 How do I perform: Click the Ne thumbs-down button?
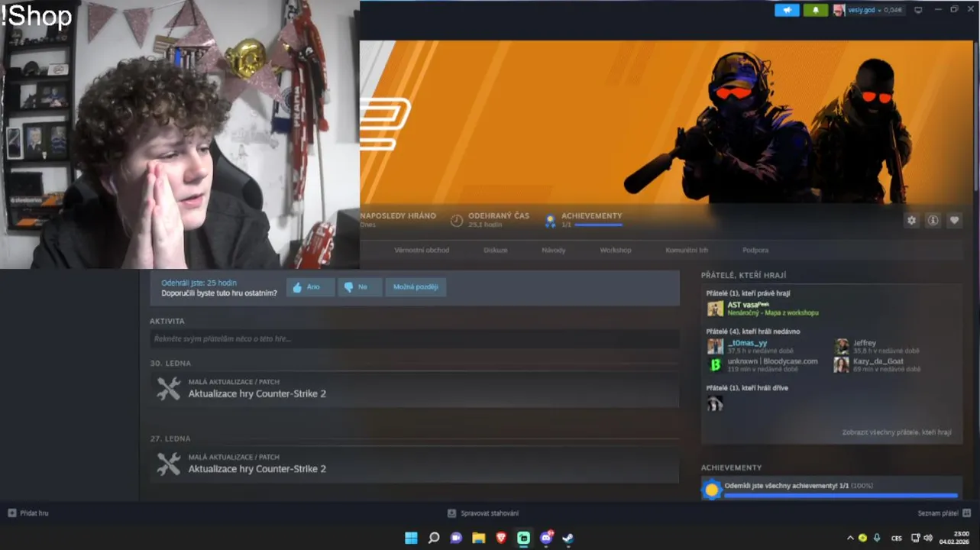(x=360, y=287)
